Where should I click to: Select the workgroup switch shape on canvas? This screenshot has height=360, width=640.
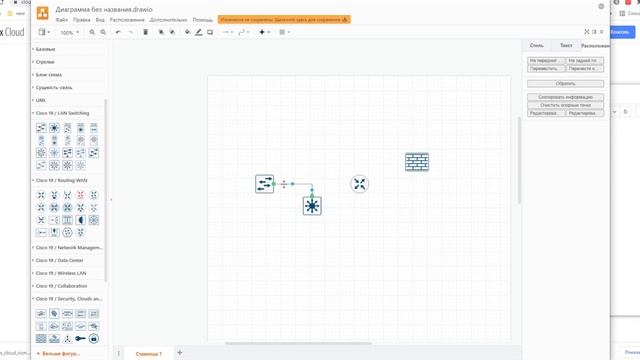tap(264, 184)
